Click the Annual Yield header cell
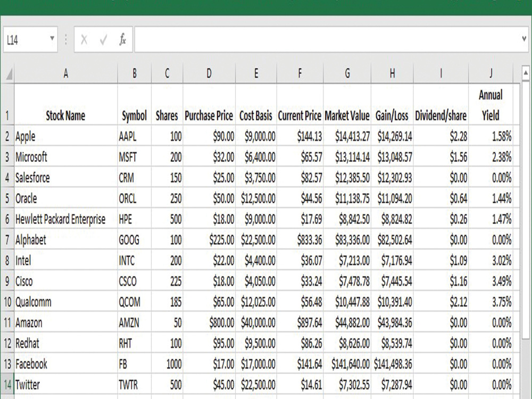 [x=491, y=104]
